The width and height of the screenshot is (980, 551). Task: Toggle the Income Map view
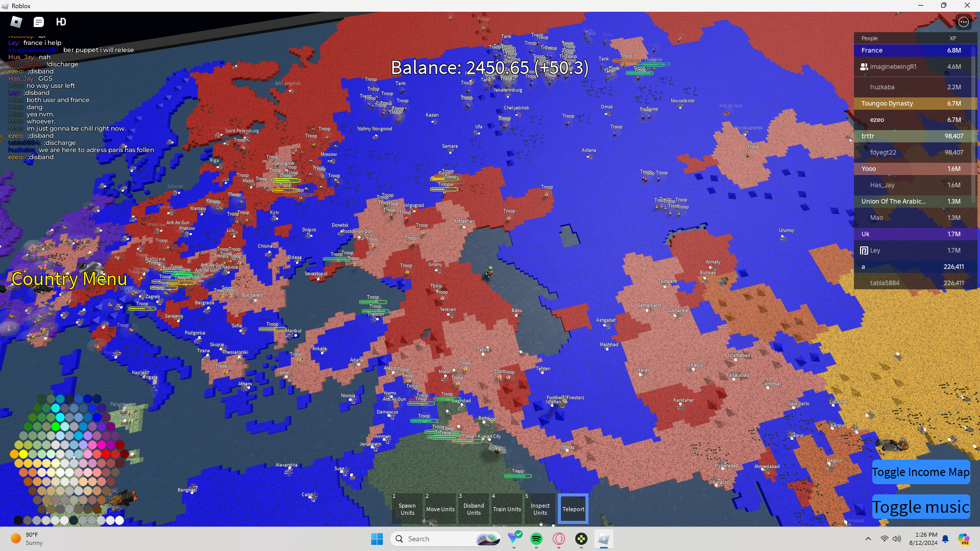920,472
